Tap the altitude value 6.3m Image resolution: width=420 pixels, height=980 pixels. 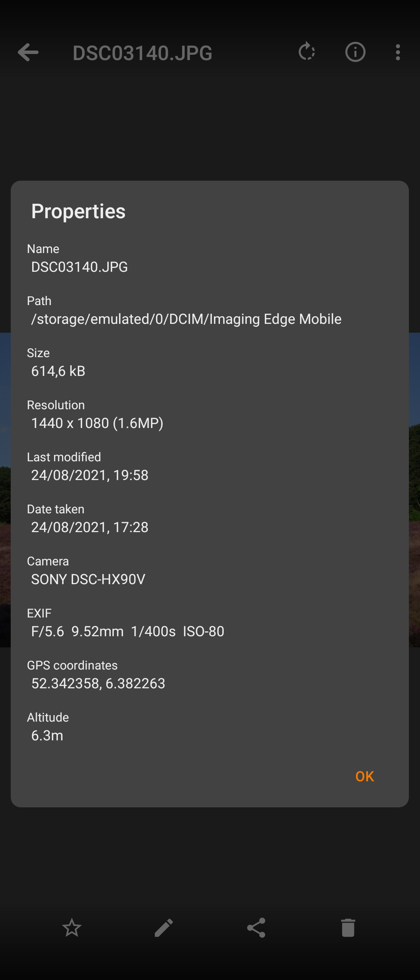tap(47, 735)
